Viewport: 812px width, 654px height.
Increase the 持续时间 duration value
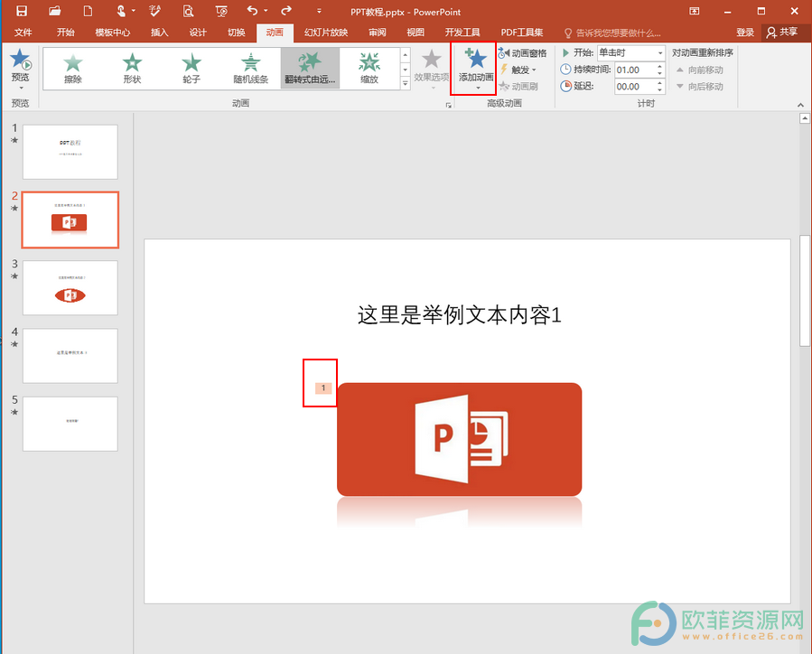659,66
